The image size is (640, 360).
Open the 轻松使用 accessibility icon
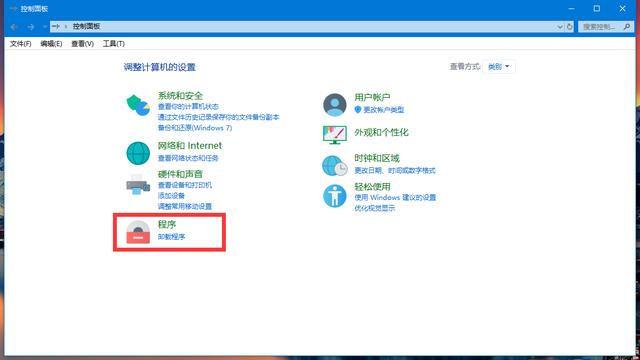click(335, 196)
